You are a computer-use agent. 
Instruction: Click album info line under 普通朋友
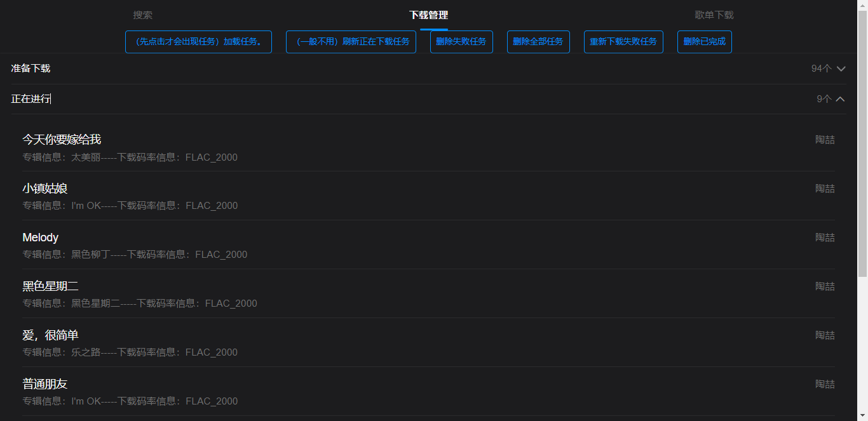click(x=130, y=401)
